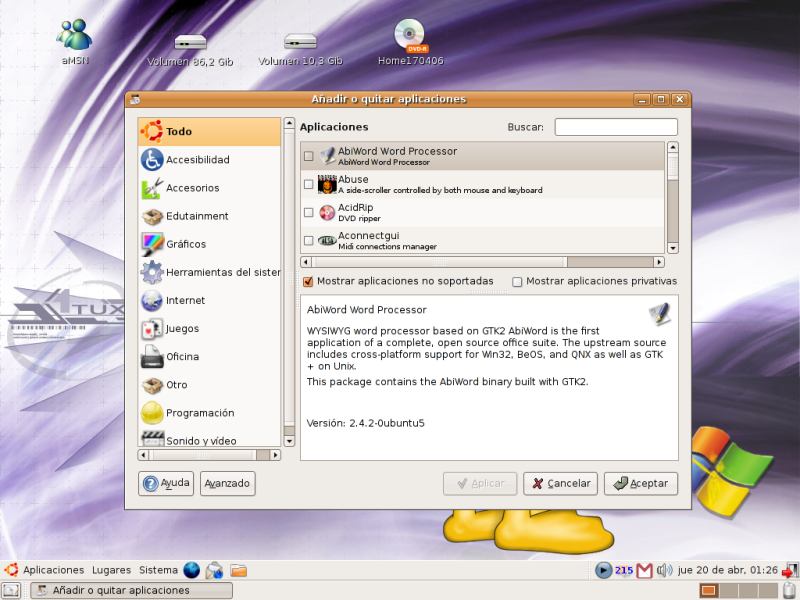Tick the Abuse application checkbox
800x600 pixels.
click(309, 184)
